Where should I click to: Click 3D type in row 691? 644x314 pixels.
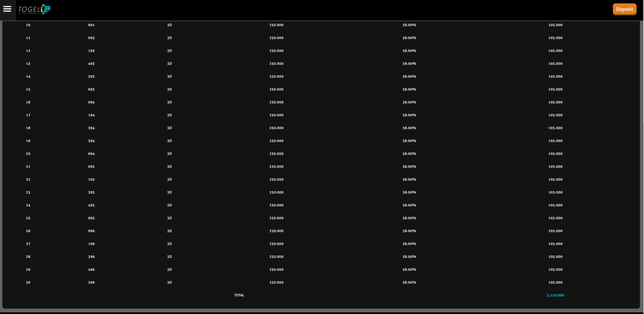click(x=169, y=25)
